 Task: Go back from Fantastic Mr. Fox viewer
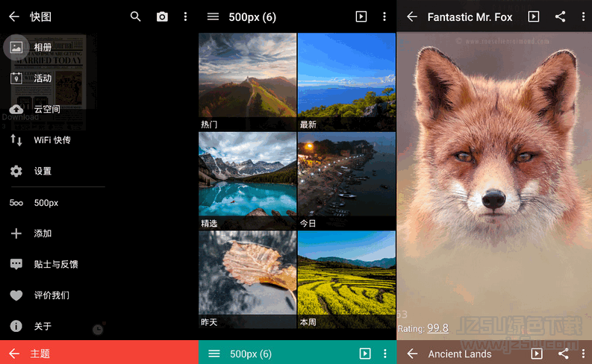pyautogui.click(x=412, y=16)
